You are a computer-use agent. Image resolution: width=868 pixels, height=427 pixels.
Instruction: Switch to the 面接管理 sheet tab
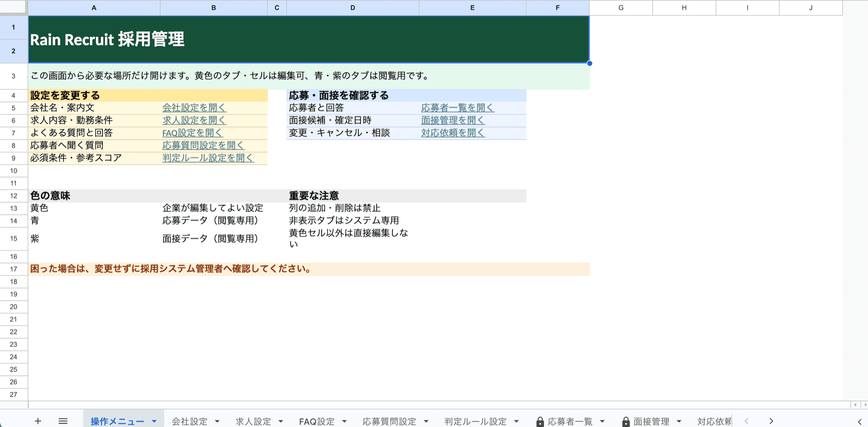[x=651, y=421]
